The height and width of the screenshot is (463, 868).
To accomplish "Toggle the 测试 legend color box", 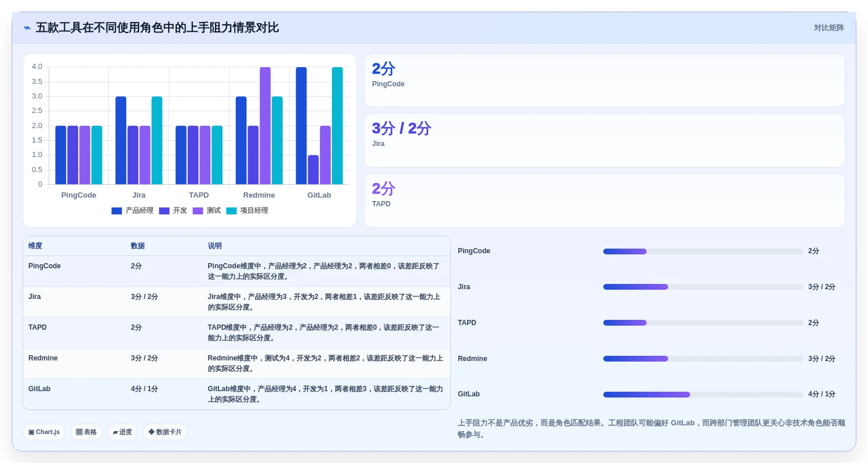I will click(198, 211).
